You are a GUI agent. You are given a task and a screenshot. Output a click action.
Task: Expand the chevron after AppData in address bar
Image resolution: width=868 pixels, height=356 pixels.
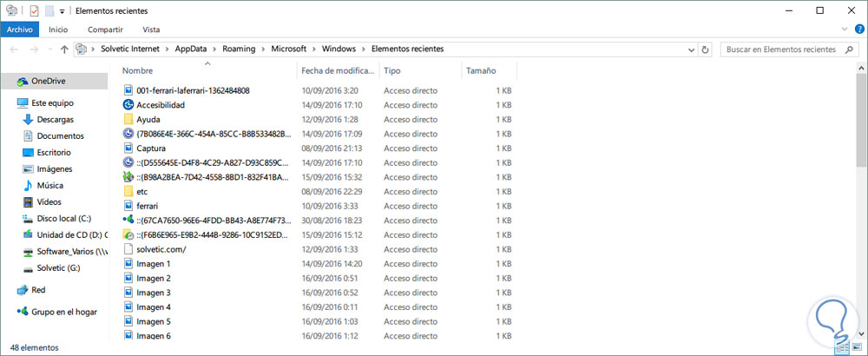tap(216, 49)
